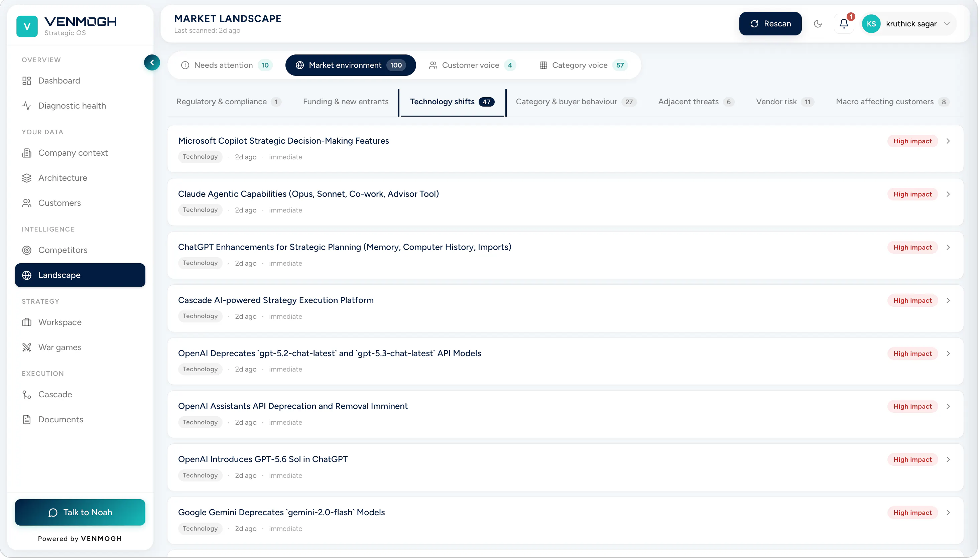
Task: Click the Company context building icon
Action: (x=26, y=153)
